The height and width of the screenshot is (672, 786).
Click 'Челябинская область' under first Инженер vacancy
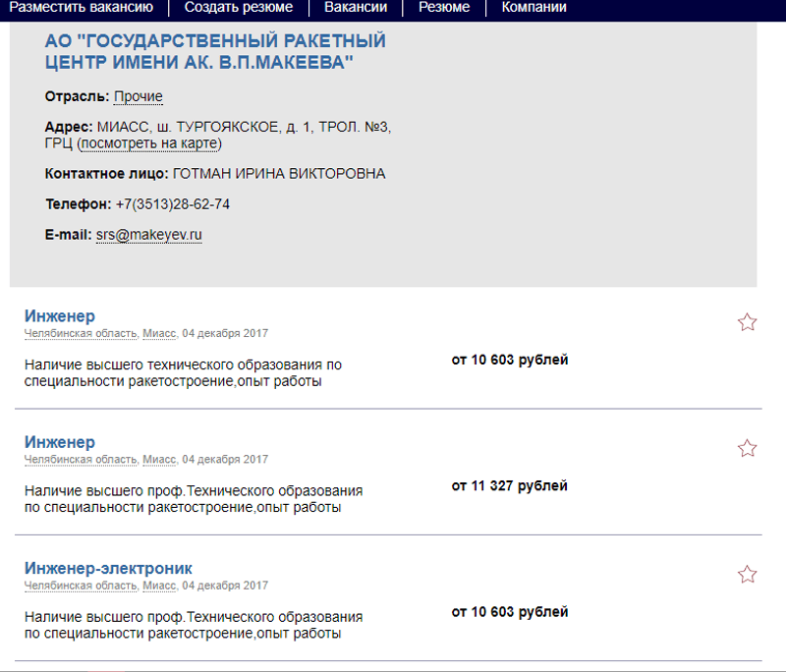tap(81, 333)
